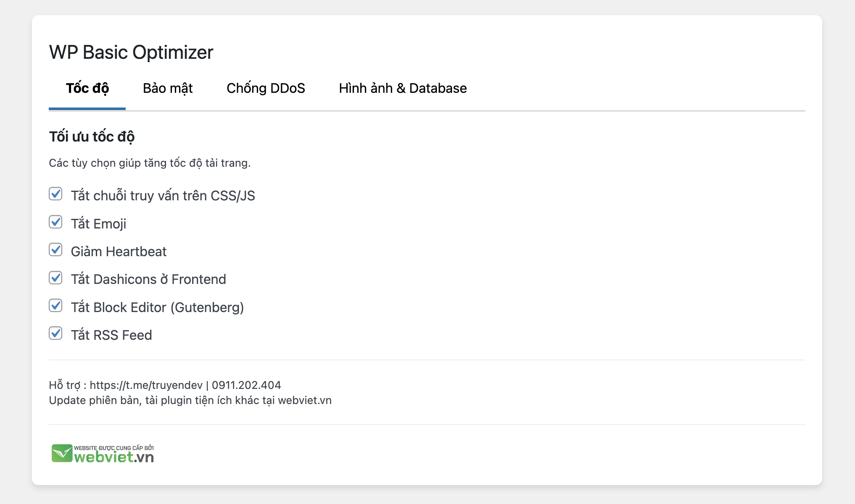Uncheck Tắt Dashicons ở Frontend checkbox
This screenshot has height=504, width=855.
tap(55, 278)
